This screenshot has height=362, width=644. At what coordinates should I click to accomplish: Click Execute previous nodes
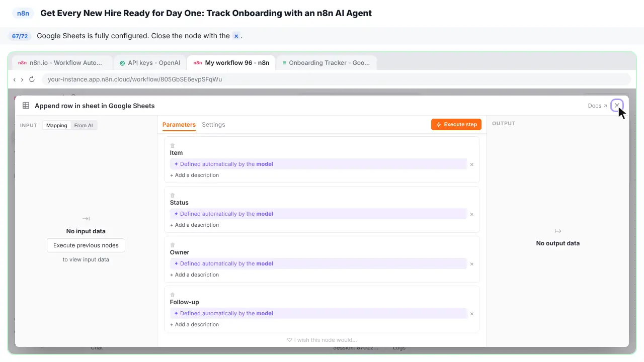coord(86,245)
